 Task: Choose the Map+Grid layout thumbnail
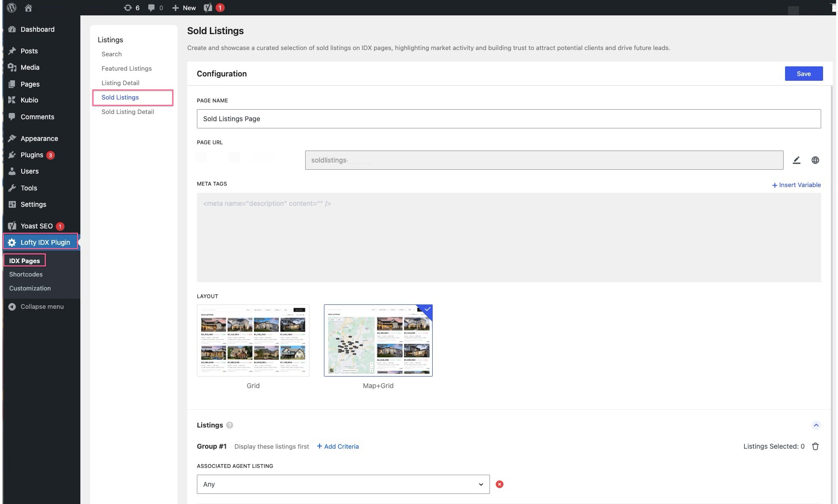[x=378, y=340]
